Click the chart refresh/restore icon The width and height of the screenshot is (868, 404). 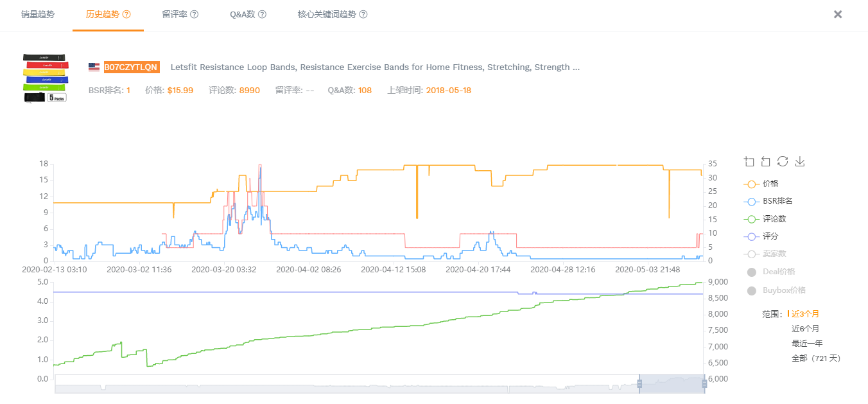[783, 162]
